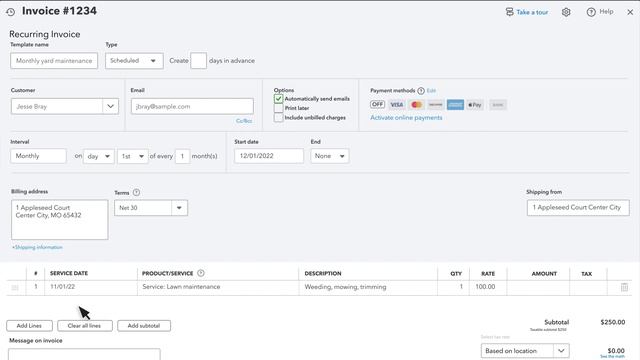Viewport: 640px width, 360px height.
Task: Click the Email input field
Action: pos(192,106)
